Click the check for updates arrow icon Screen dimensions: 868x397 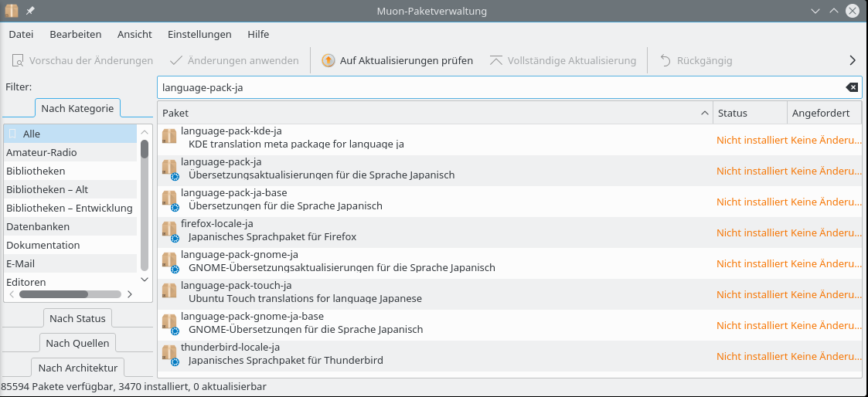tap(328, 60)
